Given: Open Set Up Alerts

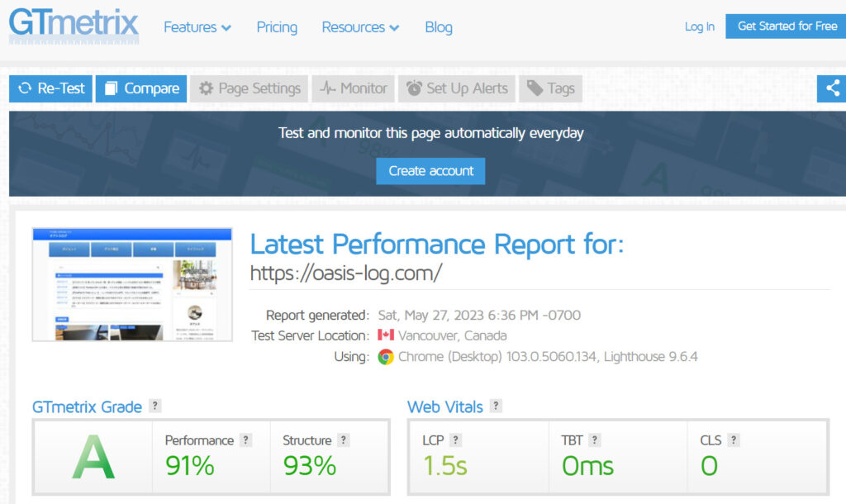Looking at the screenshot, I should (x=457, y=88).
